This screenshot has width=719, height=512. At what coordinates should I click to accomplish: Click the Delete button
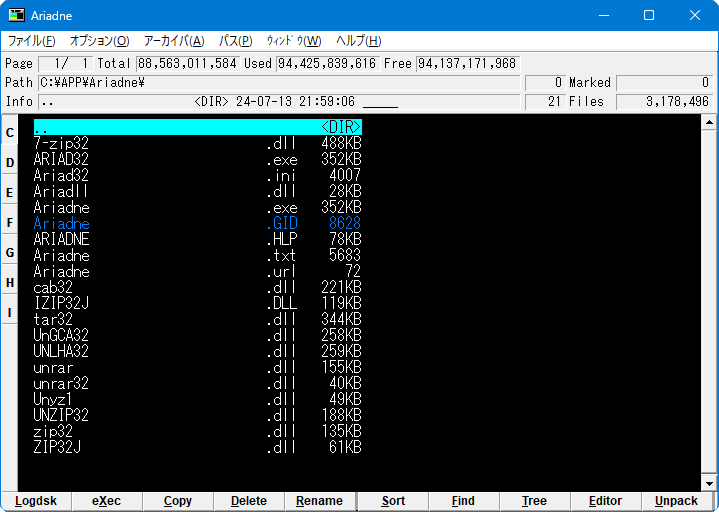click(x=249, y=501)
